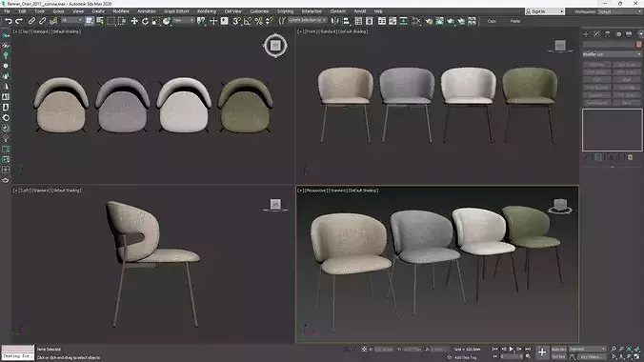Choose the Rectangular Selection Region tool
This screenshot has height=362, width=644.
pos(111,21)
